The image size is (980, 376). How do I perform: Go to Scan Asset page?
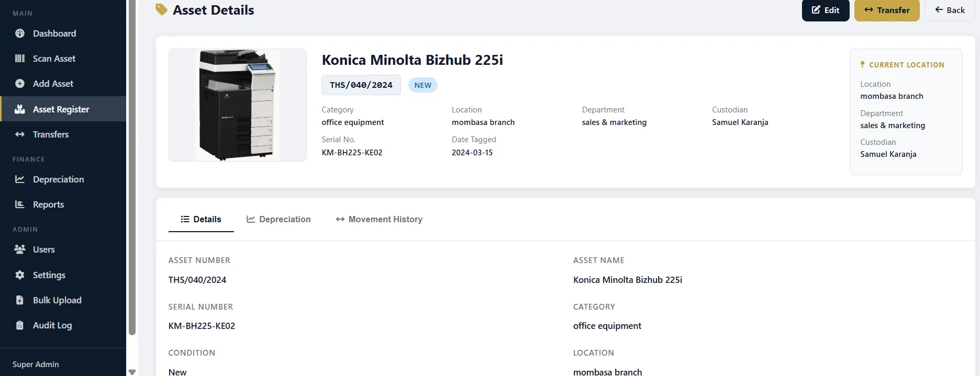pos(63,59)
